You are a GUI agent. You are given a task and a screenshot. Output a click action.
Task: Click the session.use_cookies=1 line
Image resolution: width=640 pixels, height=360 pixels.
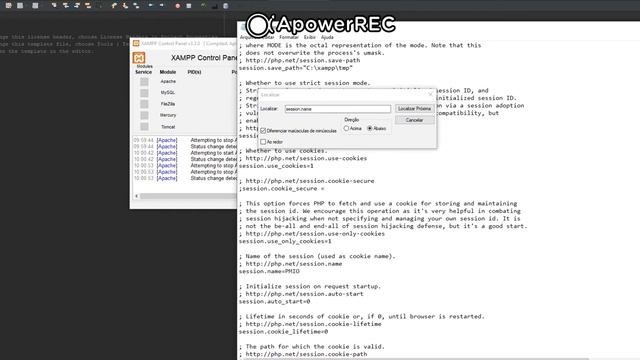coord(276,166)
